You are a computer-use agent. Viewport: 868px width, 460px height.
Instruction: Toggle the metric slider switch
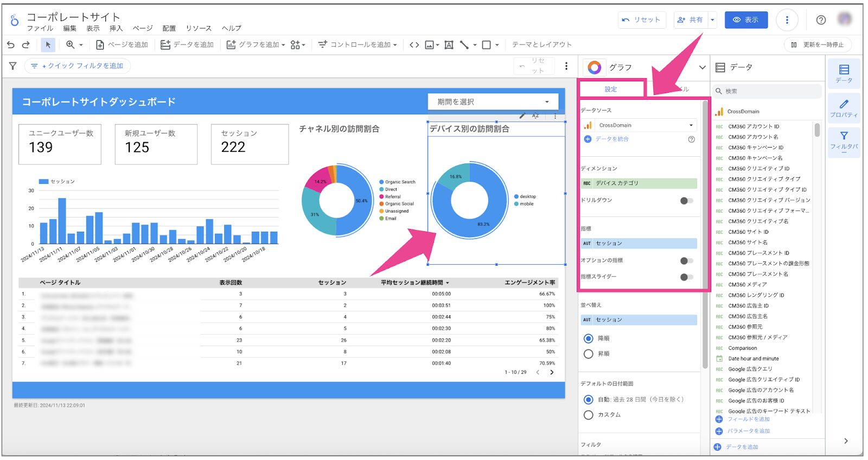686,277
